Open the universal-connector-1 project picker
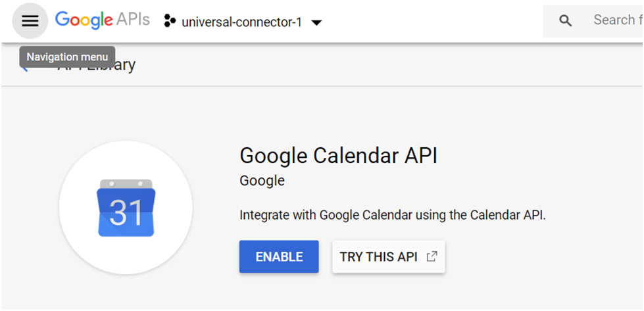The image size is (644, 311). tap(242, 21)
